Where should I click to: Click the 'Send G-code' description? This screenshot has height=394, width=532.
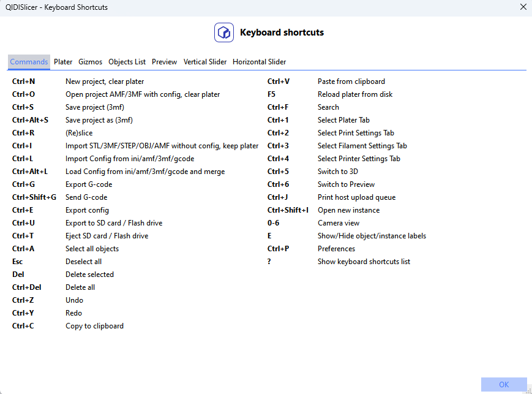click(x=86, y=197)
